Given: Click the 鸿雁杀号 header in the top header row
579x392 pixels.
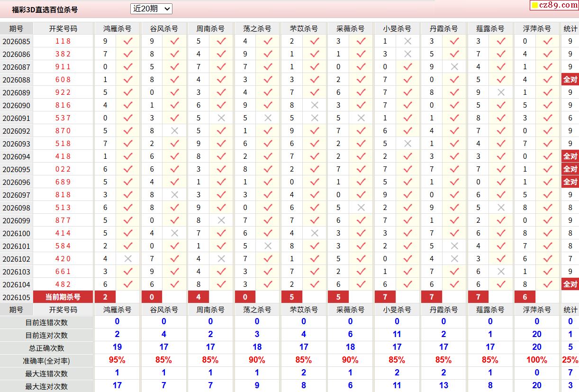Looking at the screenshot, I should [x=117, y=28].
